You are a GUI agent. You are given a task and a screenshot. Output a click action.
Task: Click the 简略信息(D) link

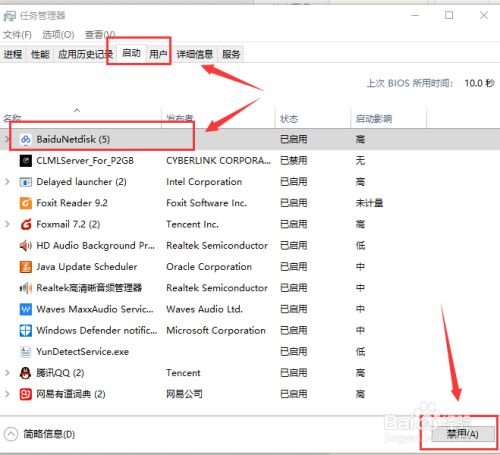[x=49, y=434]
